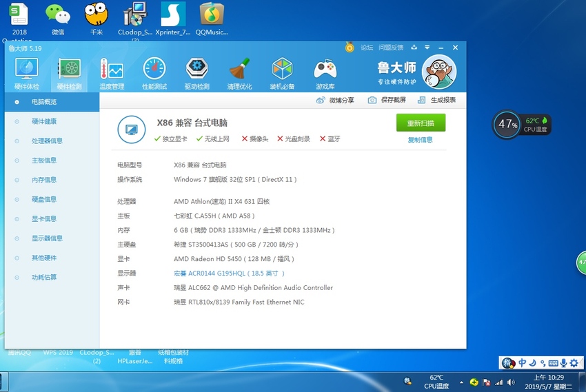Click the gold medal icon in title bar
The width and height of the screenshot is (586, 392).
click(350, 47)
